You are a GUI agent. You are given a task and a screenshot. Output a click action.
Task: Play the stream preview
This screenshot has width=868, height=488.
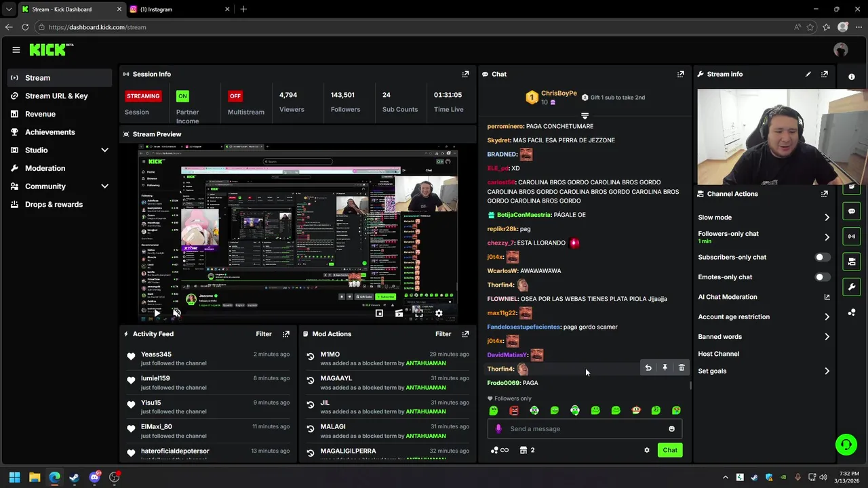pos(157,313)
